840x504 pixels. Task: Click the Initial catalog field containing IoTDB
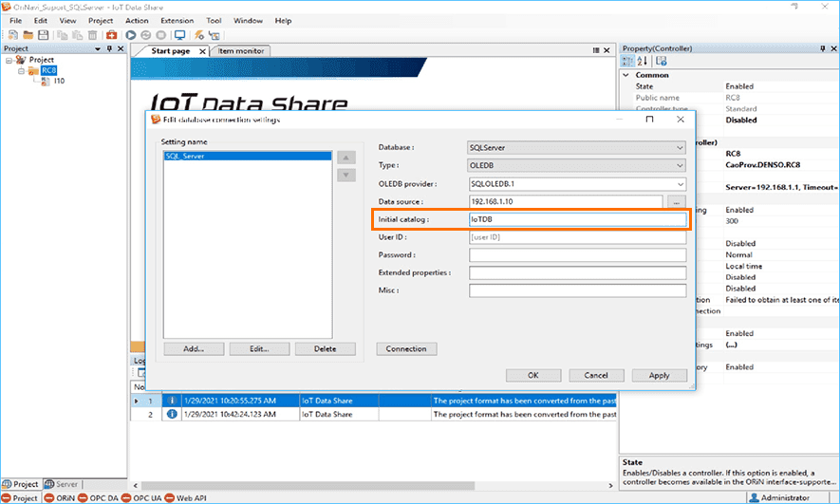(577, 219)
